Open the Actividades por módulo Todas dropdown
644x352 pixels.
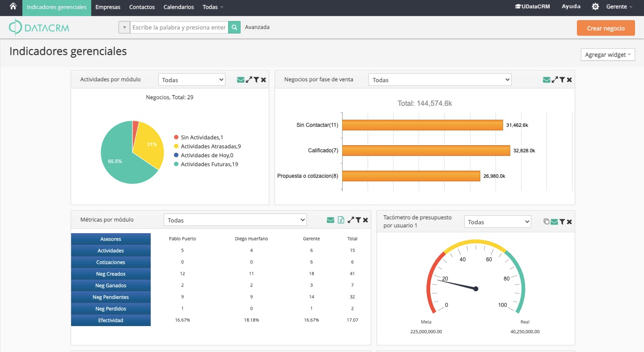(x=191, y=80)
